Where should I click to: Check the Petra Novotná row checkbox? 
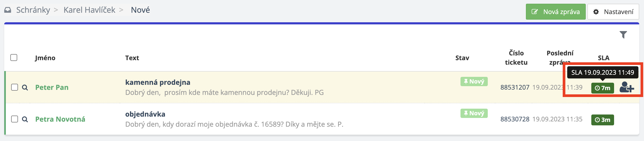[x=15, y=119]
